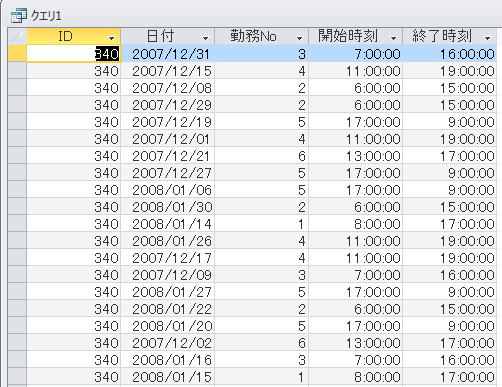This screenshot has width=502, height=387.
Task: Click date cell 2008/01/16
Action: coord(168,360)
